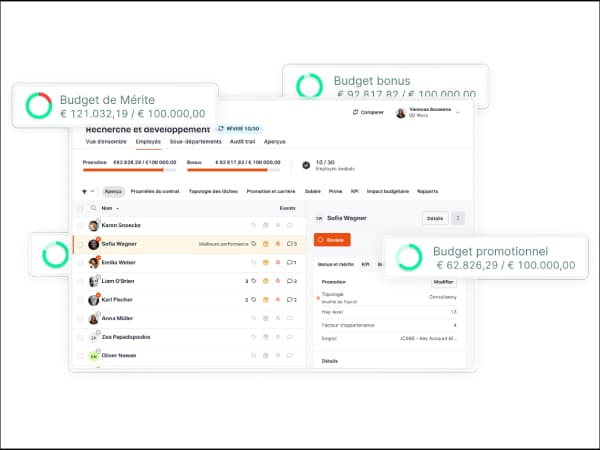Open the Vue d'ensemble tab
600x450 pixels.
click(x=106, y=142)
